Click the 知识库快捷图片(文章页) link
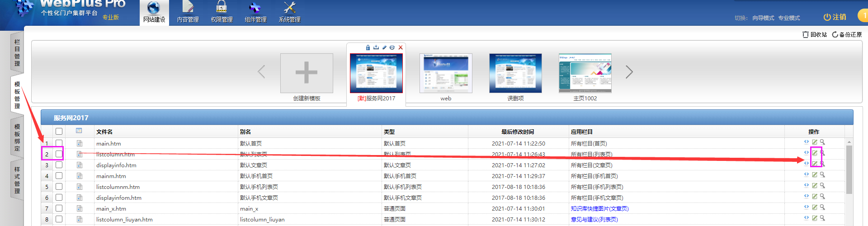Screen dimensions: 868x226 coord(599,209)
